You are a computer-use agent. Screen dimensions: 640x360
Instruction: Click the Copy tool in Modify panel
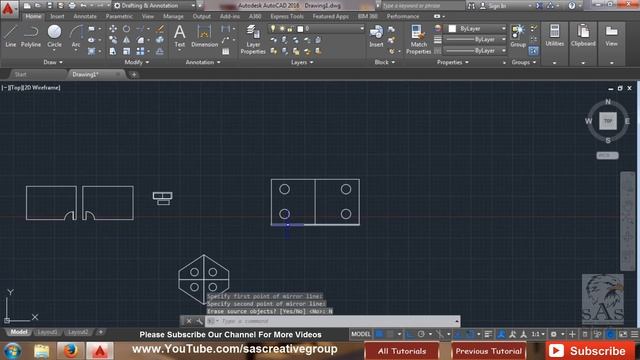pos(113,40)
